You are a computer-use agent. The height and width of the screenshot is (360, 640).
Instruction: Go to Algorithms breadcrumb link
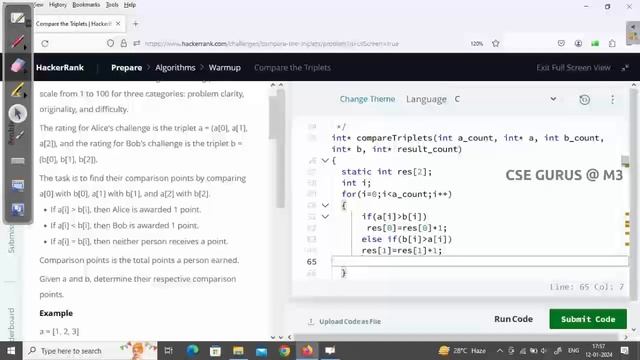[x=175, y=68]
